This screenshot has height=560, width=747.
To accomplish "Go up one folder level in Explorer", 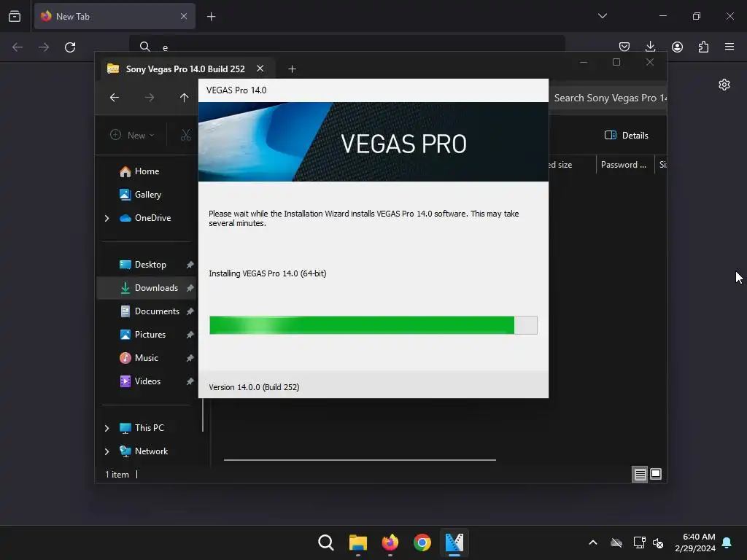I will pos(184,98).
